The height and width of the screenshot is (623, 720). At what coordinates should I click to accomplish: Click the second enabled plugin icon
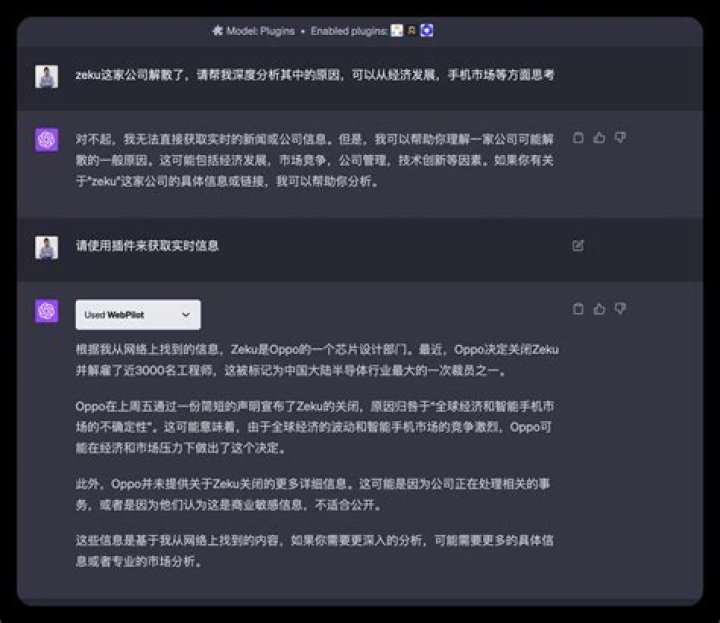pyautogui.click(x=411, y=31)
